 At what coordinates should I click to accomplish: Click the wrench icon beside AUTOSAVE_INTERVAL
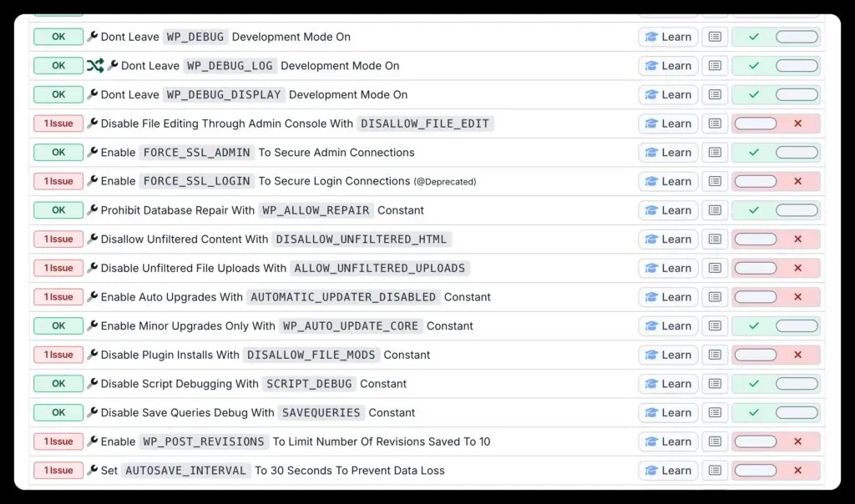94,470
